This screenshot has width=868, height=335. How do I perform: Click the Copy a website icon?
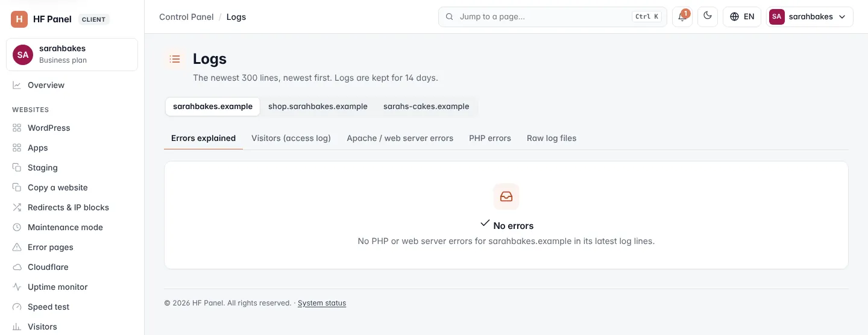[x=17, y=187]
